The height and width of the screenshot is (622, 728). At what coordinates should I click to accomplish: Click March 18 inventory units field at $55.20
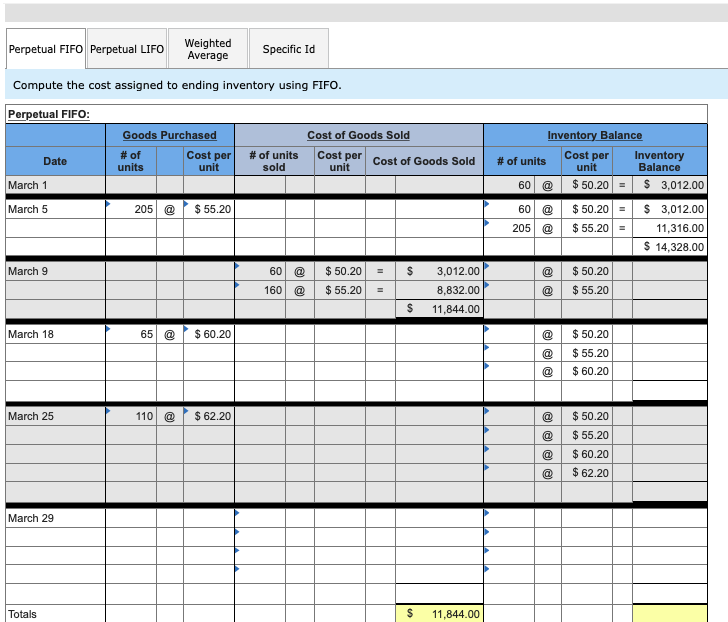point(509,353)
